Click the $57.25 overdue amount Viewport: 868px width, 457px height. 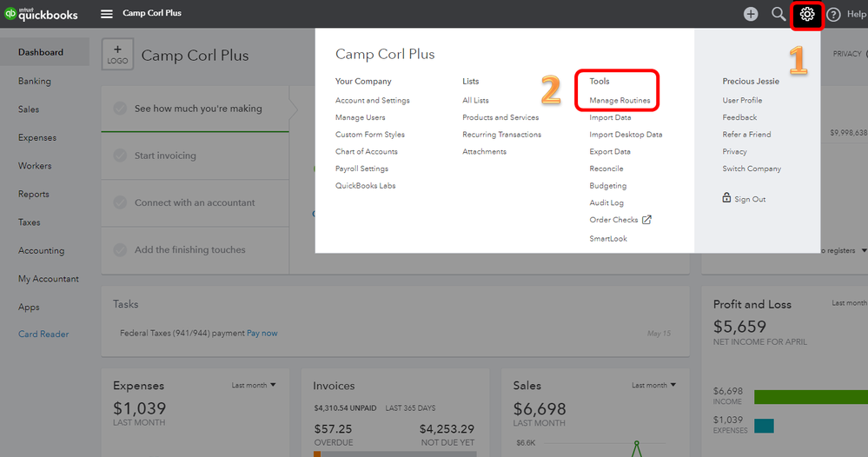(x=333, y=429)
